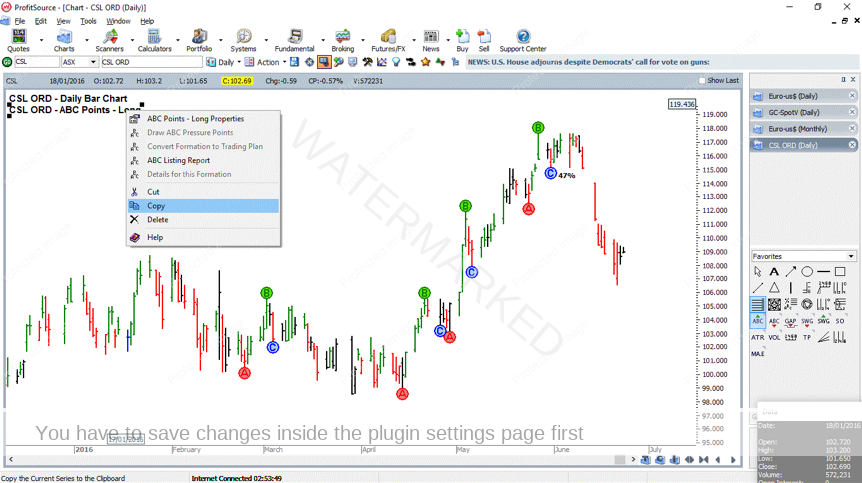Click the CSL symbol input field
Screen dimensions: 862x483
coord(36,62)
